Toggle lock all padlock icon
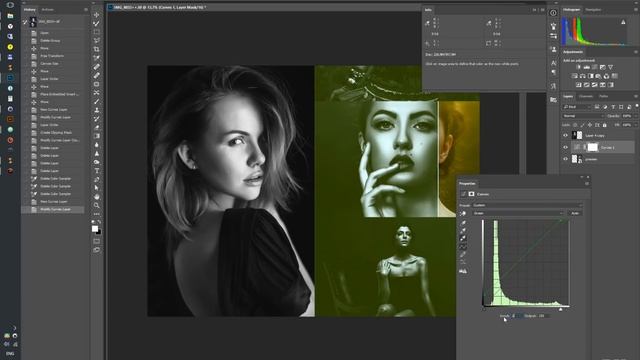The width and height of the screenshot is (640, 360). tap(604, 125)
